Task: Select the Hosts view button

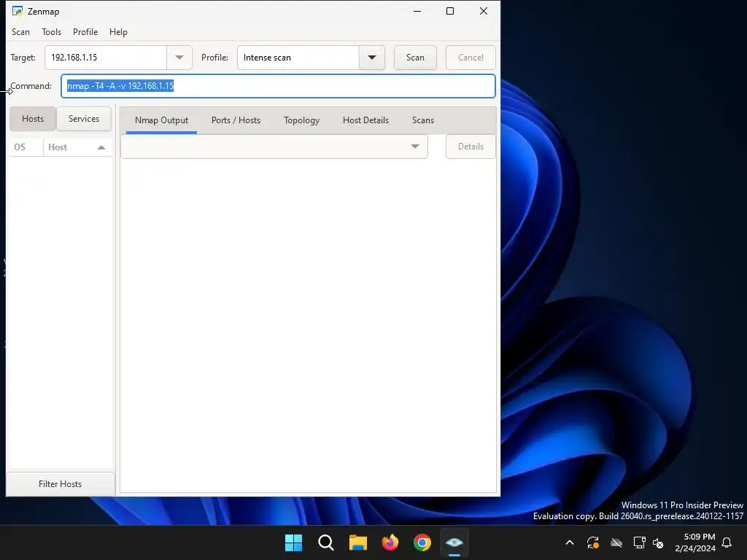Action: pyautogui.click(x=33, y=119)
